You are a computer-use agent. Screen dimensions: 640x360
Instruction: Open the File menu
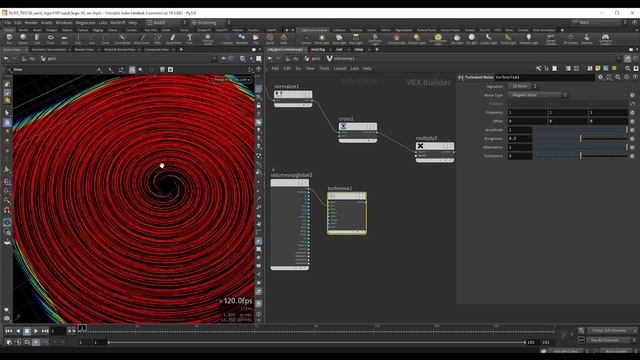click(x=8, y=22)
